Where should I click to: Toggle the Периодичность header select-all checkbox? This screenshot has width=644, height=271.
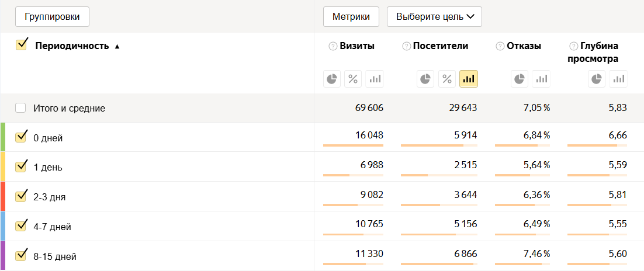pos(22,44)
